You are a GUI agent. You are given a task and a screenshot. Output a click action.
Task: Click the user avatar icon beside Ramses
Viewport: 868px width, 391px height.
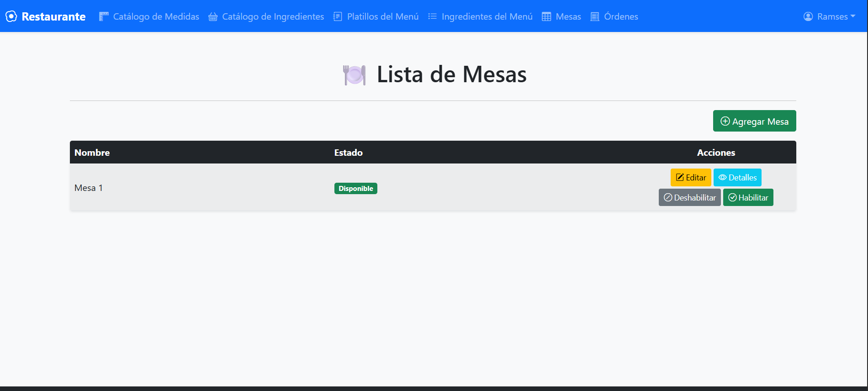click(x=808, y=16)
